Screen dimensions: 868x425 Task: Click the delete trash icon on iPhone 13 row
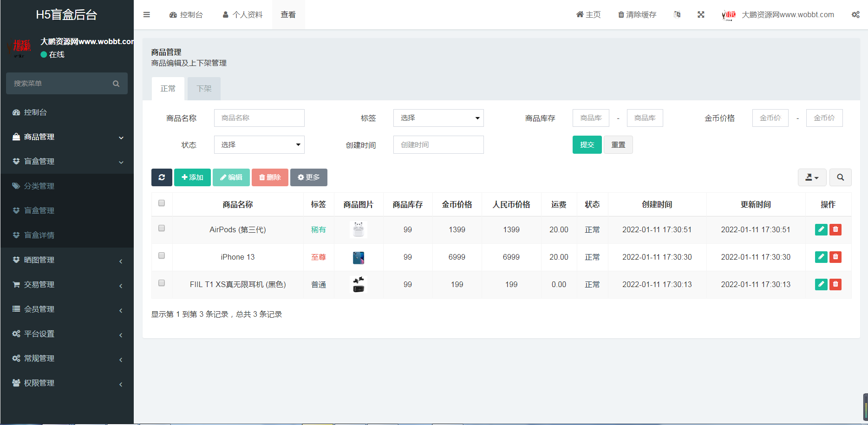(x=835, y=257)
